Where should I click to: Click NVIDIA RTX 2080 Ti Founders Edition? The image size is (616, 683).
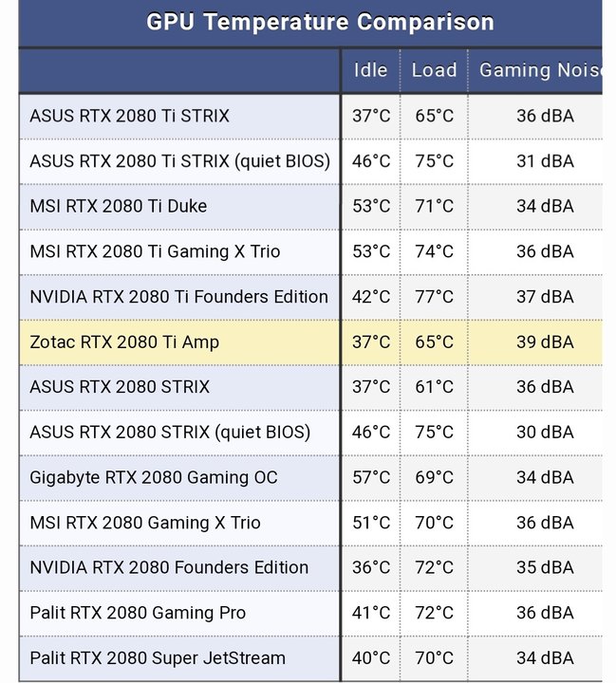click(178, 297)
